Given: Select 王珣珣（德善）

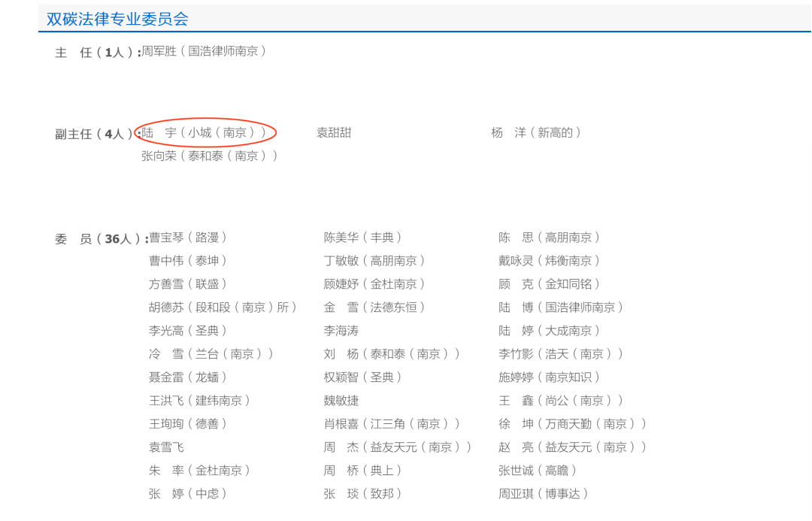Looking at the screenshot, I should [188, 424].
